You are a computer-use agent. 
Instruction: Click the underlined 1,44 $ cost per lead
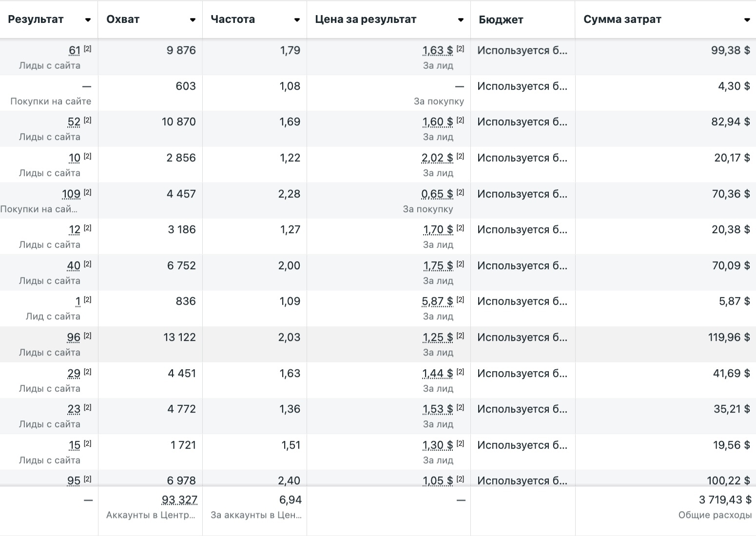(437, 374)
